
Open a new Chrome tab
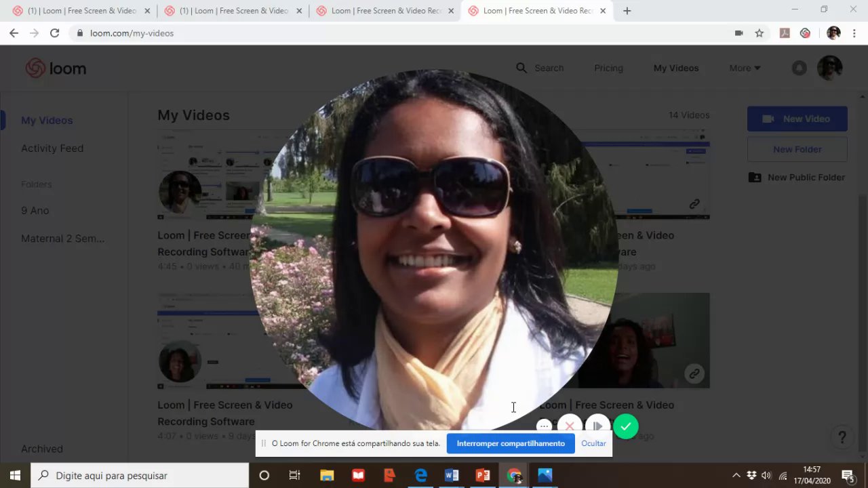tap(627, 11)
